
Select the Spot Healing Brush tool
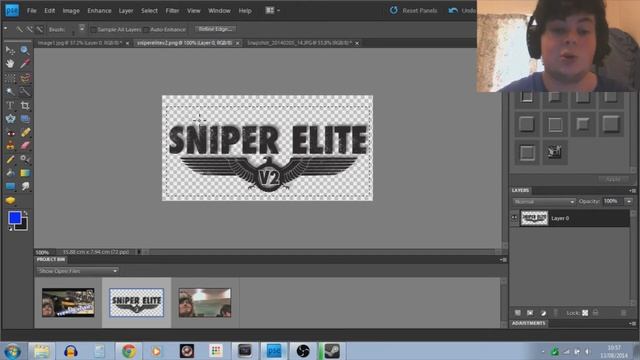25,133
